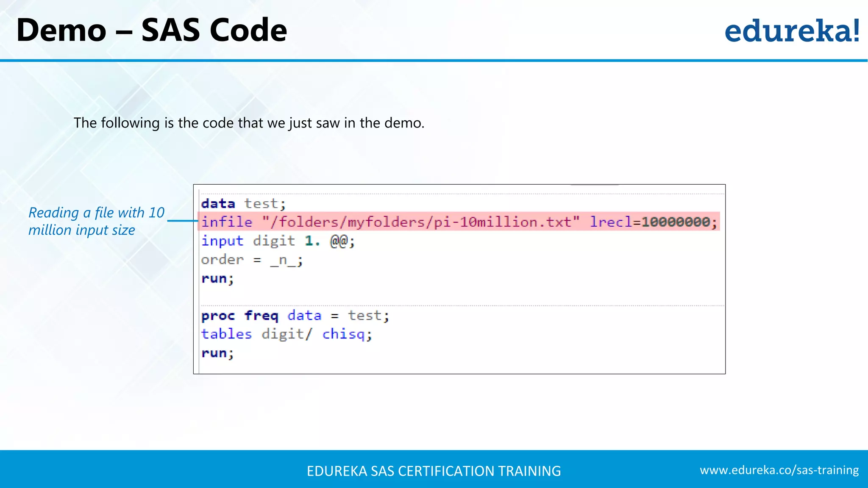Screen dimensions: 868x488
Task: Click the 'tables digit/ chisq;' line
Action: tap(287, 334)
